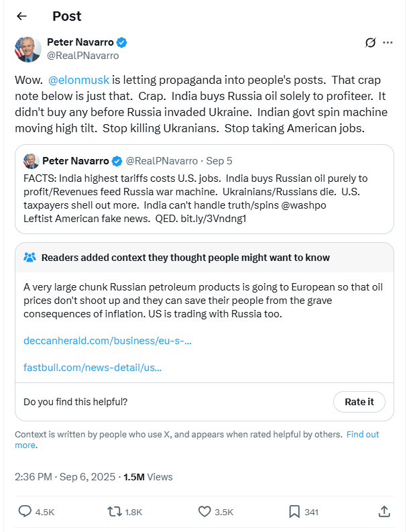Bookmark the post with the bookmark icon
Viewport: 413px width, 532px height.
(x=294, y=511)
